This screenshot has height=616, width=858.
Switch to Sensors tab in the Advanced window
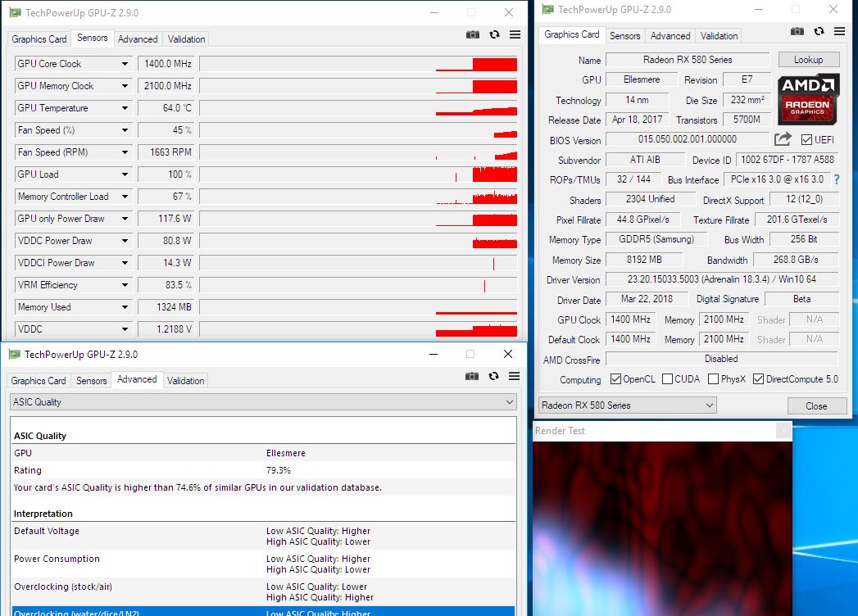pyautogui.click(x=92, y=380)
